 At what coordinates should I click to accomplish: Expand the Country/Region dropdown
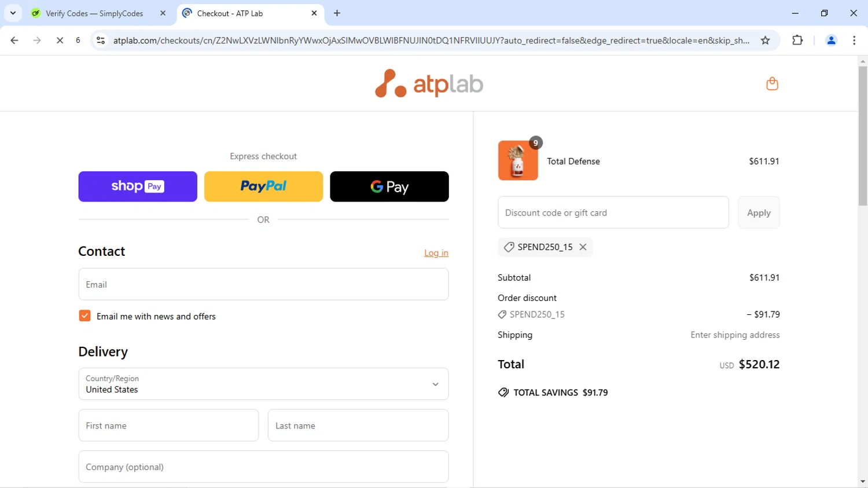[263, 384]
